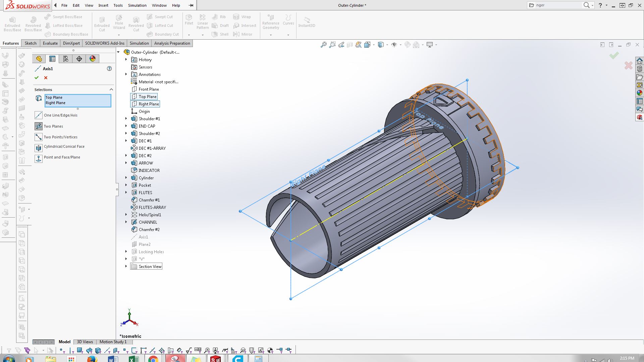Open the Insert menu
This screenshot has width=644, height=362.
click(103, 5)
